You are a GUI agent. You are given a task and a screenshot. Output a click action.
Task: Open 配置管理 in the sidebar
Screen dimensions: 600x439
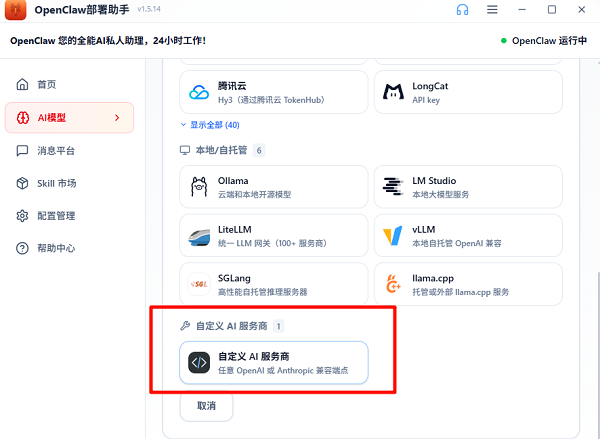(69, 216)
